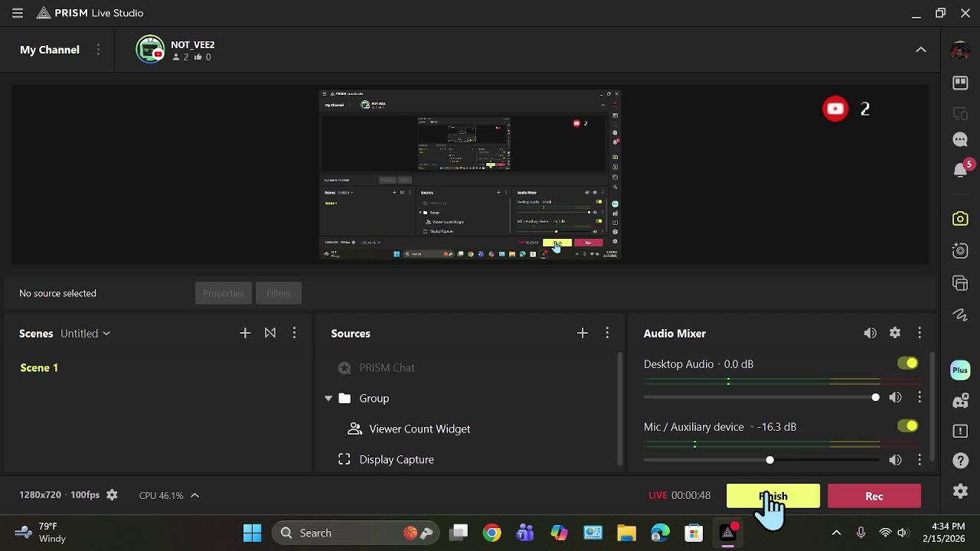Viewport: 980px width, 551px height.
Task: Collapse the channel panel with chevron
Action: tap(921, 50)
